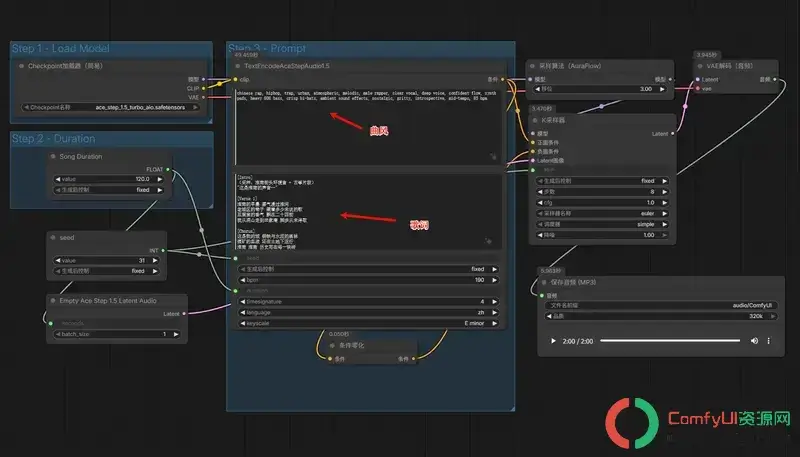Select the previous checkpoint with the left arrow
The width and height of the screenshot is (800, 457).
(x=26, y=108)
